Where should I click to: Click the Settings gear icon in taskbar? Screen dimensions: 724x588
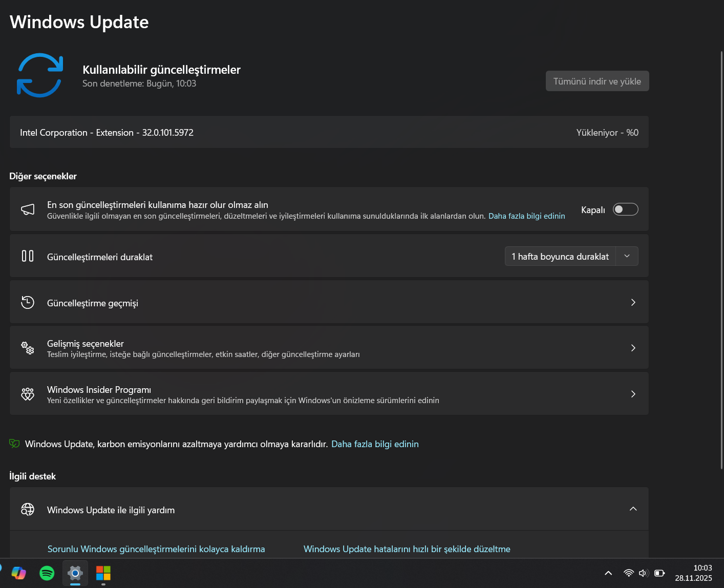[75, 573]
